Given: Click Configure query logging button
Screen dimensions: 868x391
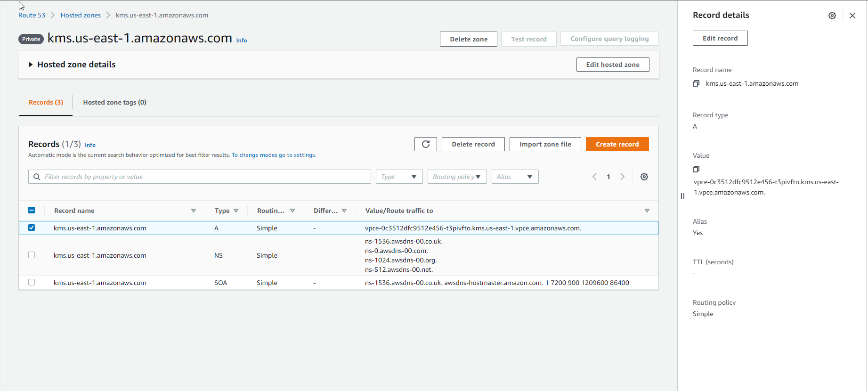Looking at the screenshot, I should point(609,39).
